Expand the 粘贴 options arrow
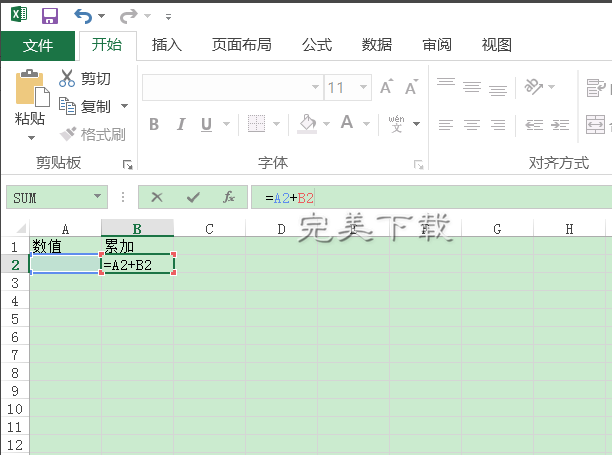 tap(31, 137)
